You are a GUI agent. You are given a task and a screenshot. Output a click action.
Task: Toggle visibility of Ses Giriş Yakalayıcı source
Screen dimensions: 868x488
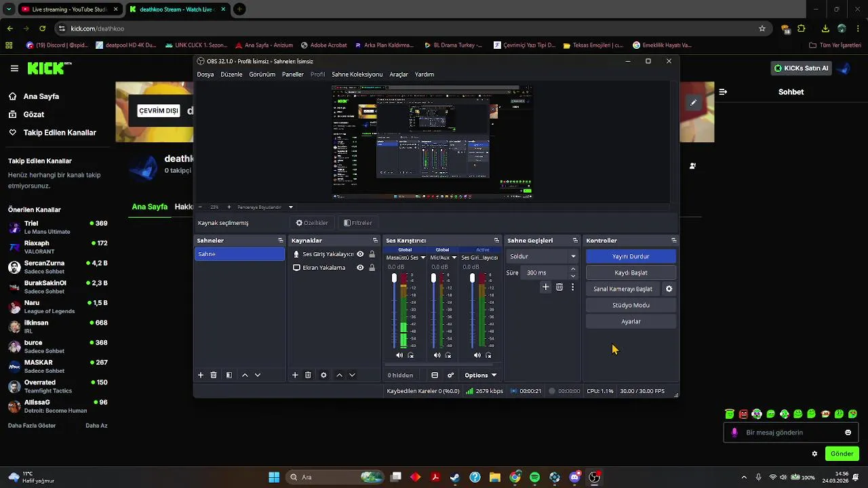(360, 254)
